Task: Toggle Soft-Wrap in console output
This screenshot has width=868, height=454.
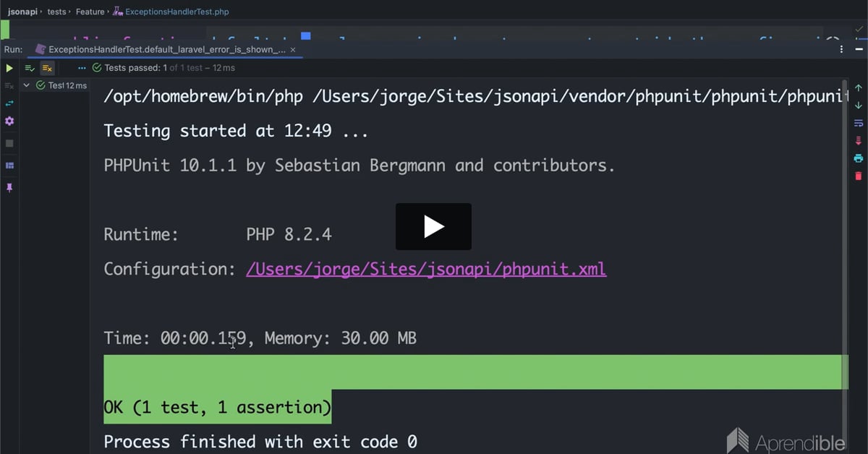Action: point(859,123)
